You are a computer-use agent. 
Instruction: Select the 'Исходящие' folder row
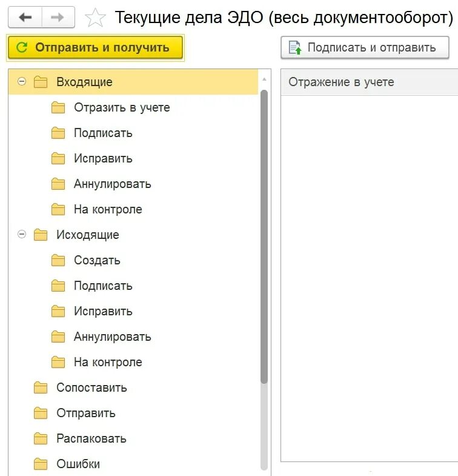click(x=133, y=235)
